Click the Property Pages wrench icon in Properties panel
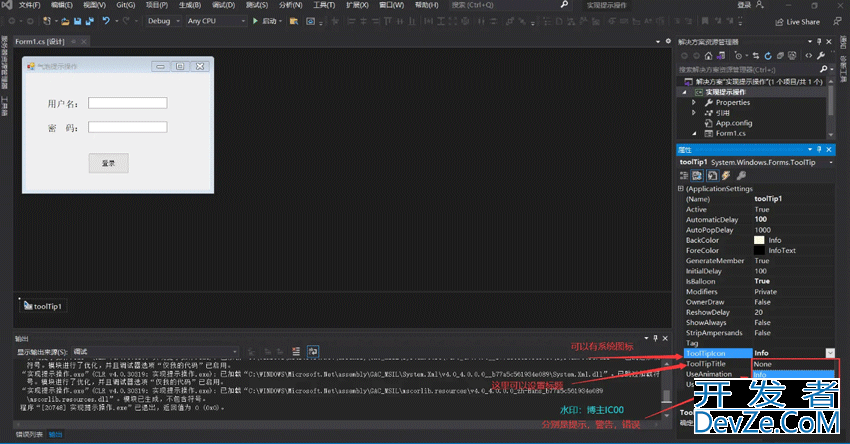The image size is (850, 444). (741, 175)
